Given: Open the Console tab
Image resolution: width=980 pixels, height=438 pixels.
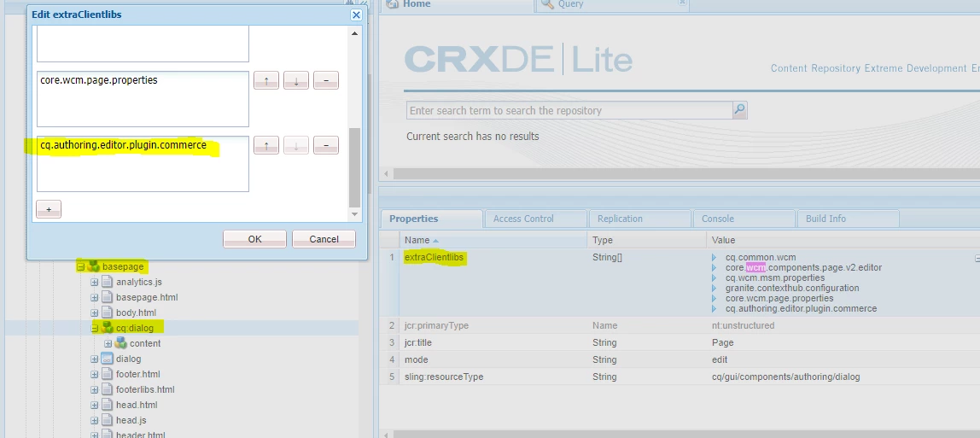Looking at the screenshot, I should pos(744,219).
